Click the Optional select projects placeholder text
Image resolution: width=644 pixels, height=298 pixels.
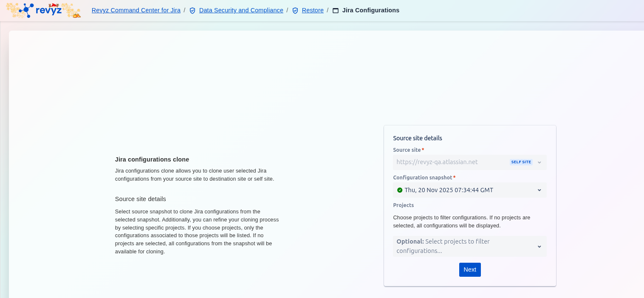[443, 246]
